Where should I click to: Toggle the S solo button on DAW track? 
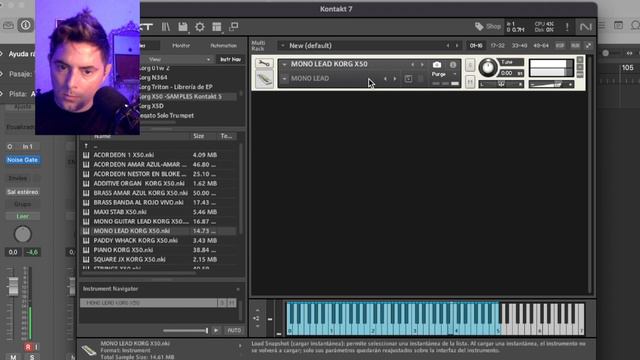(x=32, y=357)
